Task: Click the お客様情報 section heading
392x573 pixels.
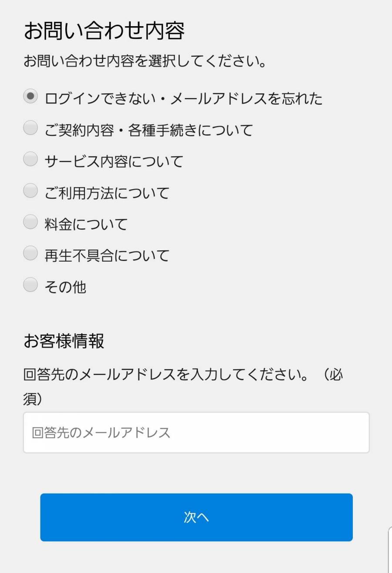Action: [x=64, y=341]
